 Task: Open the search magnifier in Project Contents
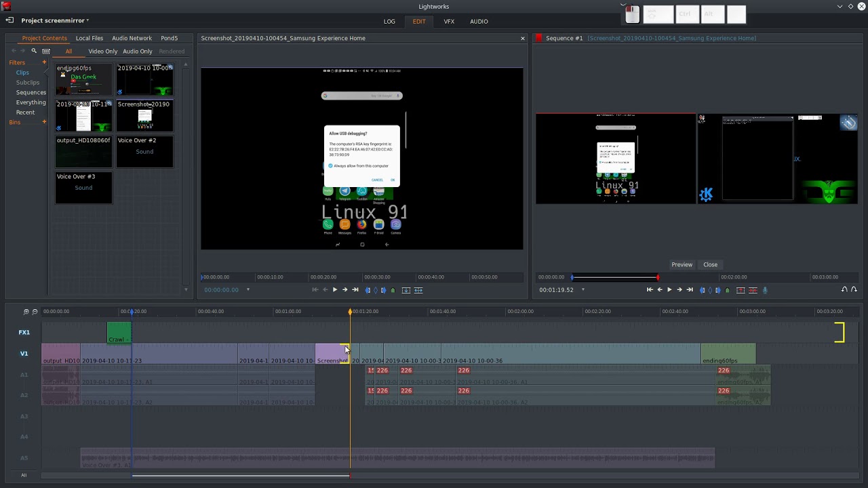tap(34, 51)
